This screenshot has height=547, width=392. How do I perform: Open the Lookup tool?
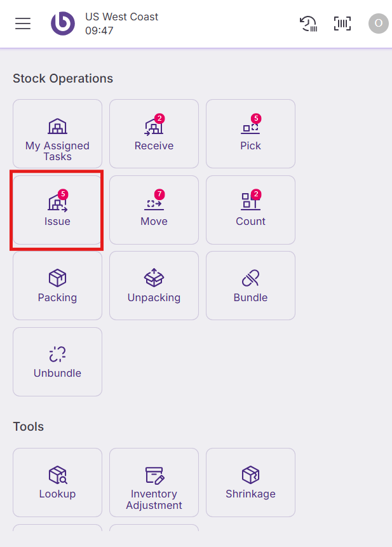(57, 482)
